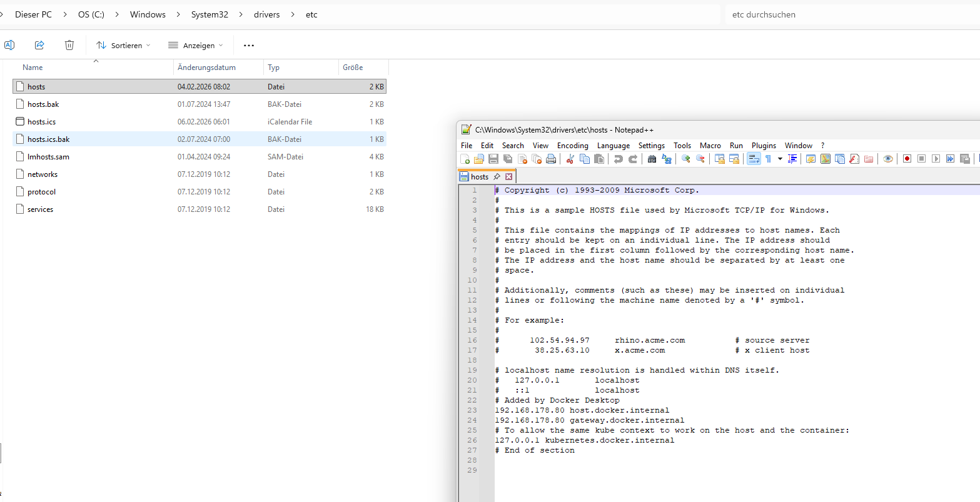Select the lmhosts.sam file
The image size is (980, 502).
[48, 157]
